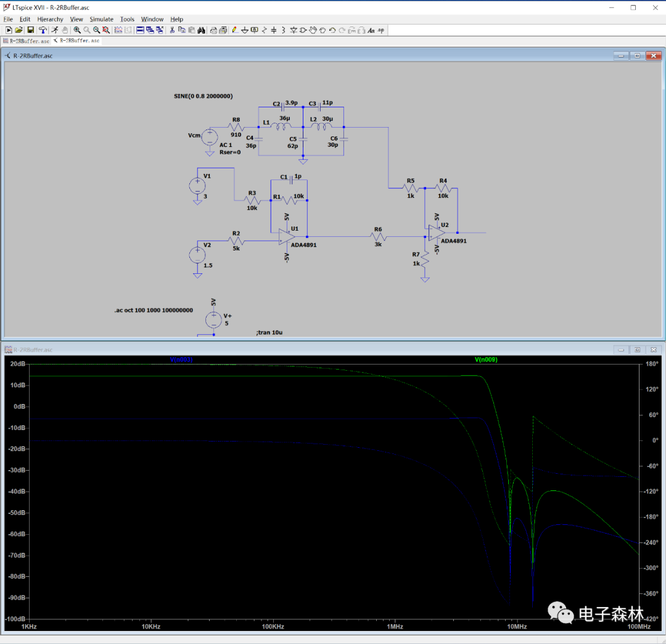Open the Window menu
This screenshot has width=666, height=644.
pyautogui.click(x=152, y=19)
